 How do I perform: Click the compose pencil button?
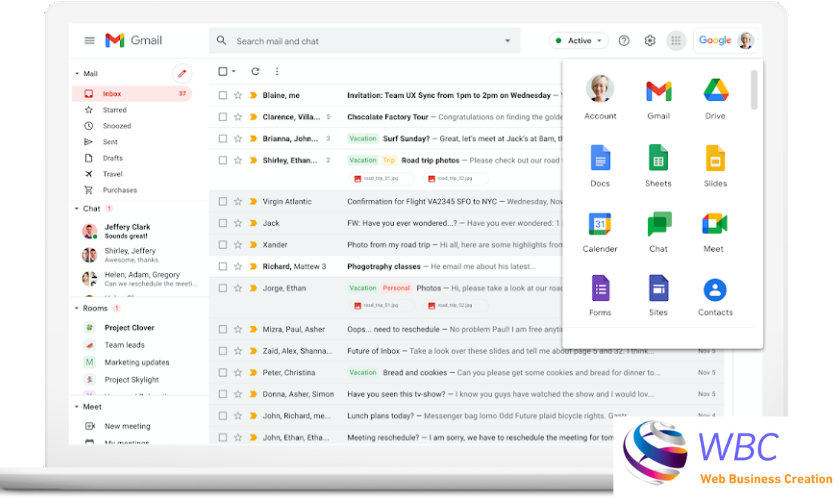click(x=182, y=73)
